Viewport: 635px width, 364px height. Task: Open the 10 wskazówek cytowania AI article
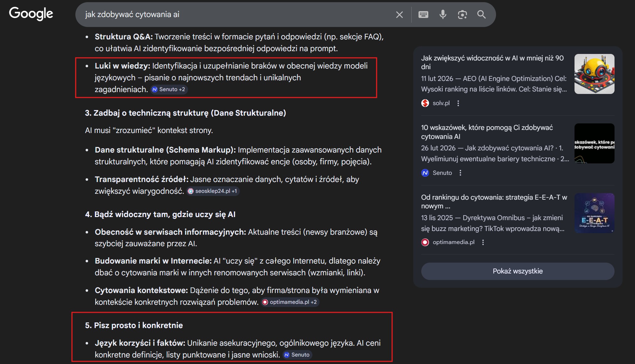click(486, 132)
